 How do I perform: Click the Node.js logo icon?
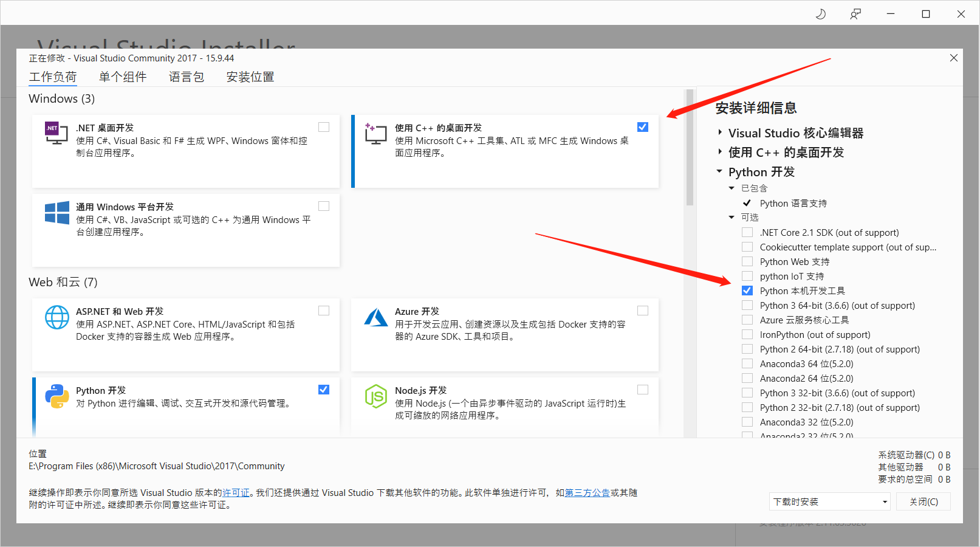click(x=376, y=396)
